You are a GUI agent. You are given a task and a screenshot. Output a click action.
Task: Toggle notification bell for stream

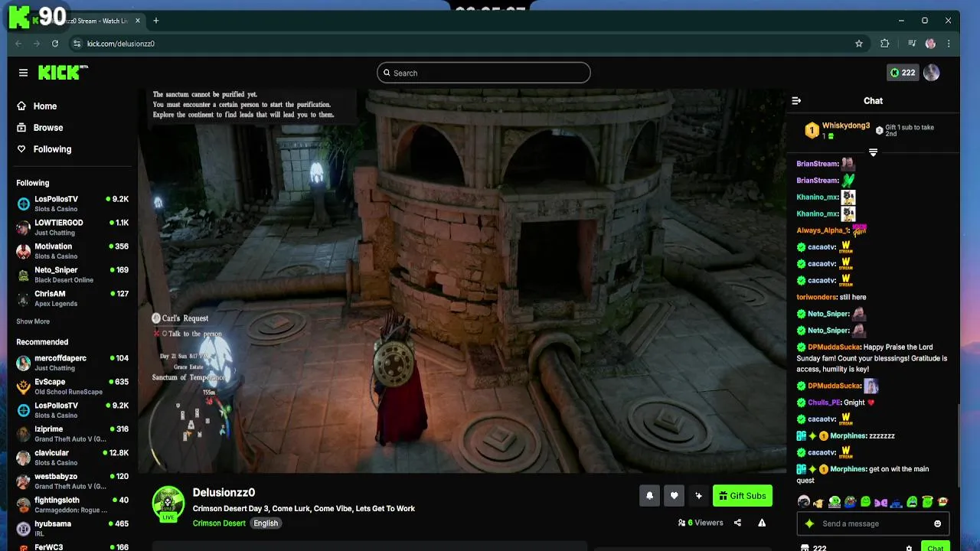[x=649, y=496]
